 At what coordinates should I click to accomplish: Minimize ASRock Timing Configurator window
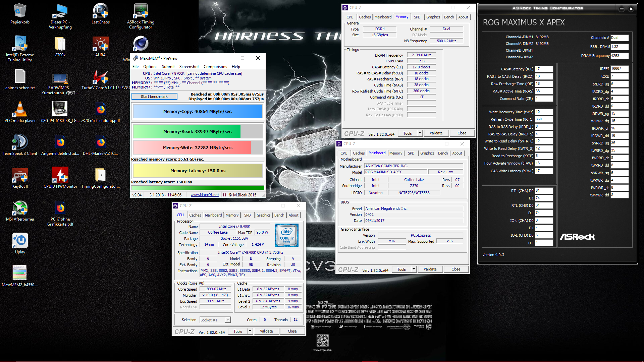[622, 9]
